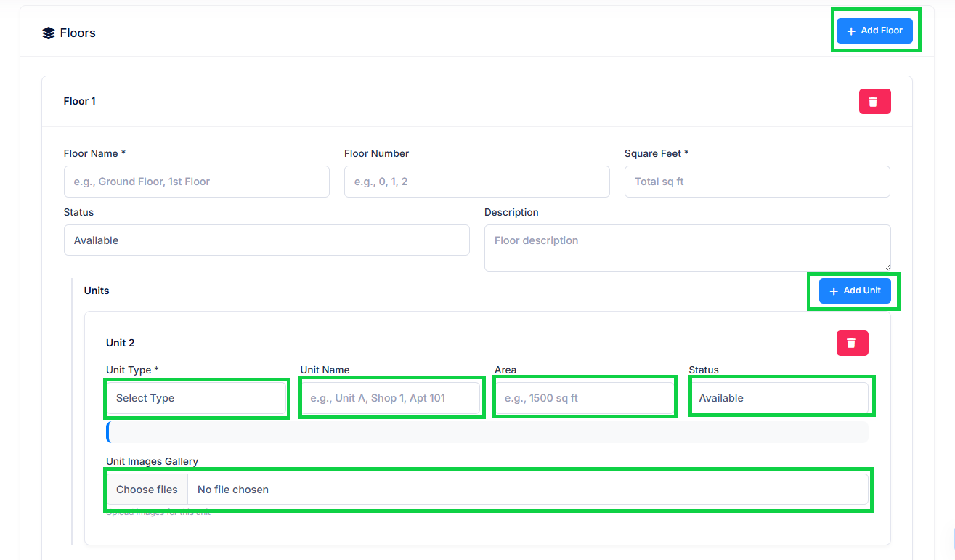
Task: Click the Floors layers icon
Action: 49,33
